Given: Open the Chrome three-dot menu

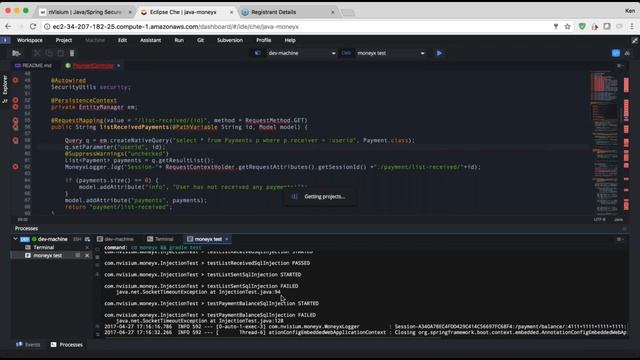Looking at the screenshot, I should [632, 27].
